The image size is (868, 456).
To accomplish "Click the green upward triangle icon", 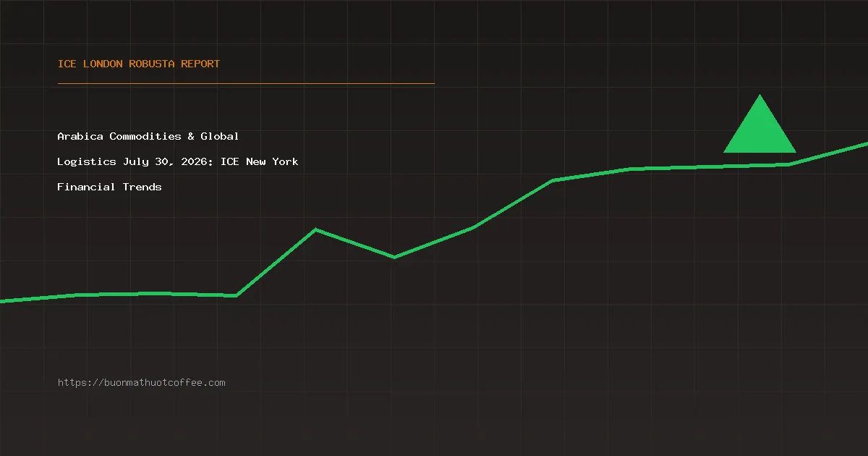I will (x=759, y=124).
